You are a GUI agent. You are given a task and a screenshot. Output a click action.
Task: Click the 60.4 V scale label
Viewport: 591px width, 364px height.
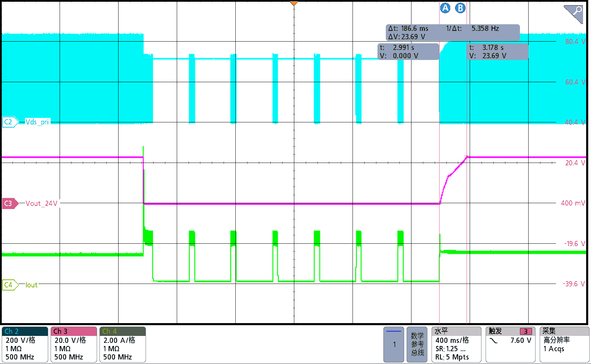click(575, 82)
